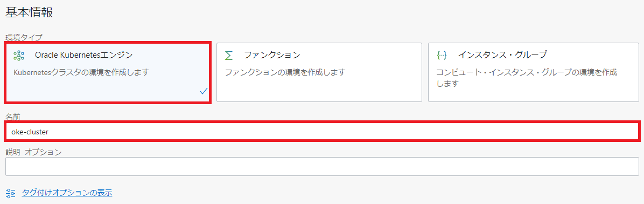Click the コンピュート・インスタンス・グループ description text

pyautogui.click(x=527, y=72)
